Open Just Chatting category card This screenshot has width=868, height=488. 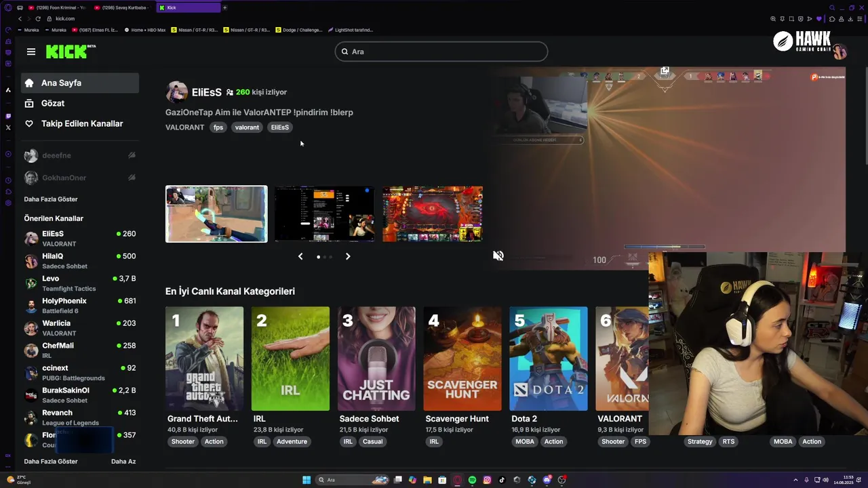376,359
